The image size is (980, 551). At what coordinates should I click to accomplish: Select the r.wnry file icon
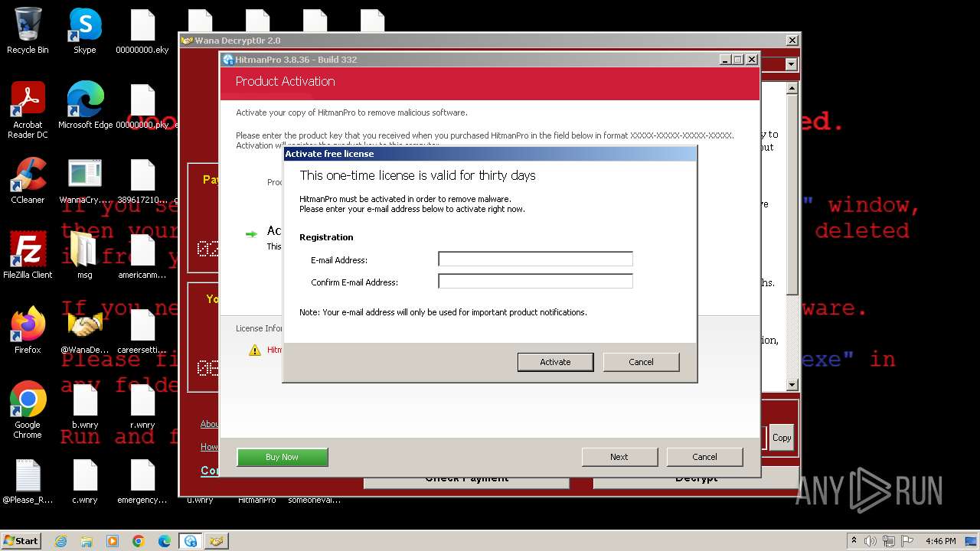pyautogui.click(x=142, y=406)
